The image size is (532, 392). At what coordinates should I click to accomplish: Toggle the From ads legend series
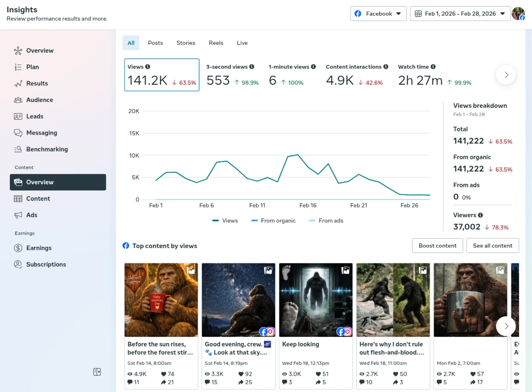pos(326,221)
